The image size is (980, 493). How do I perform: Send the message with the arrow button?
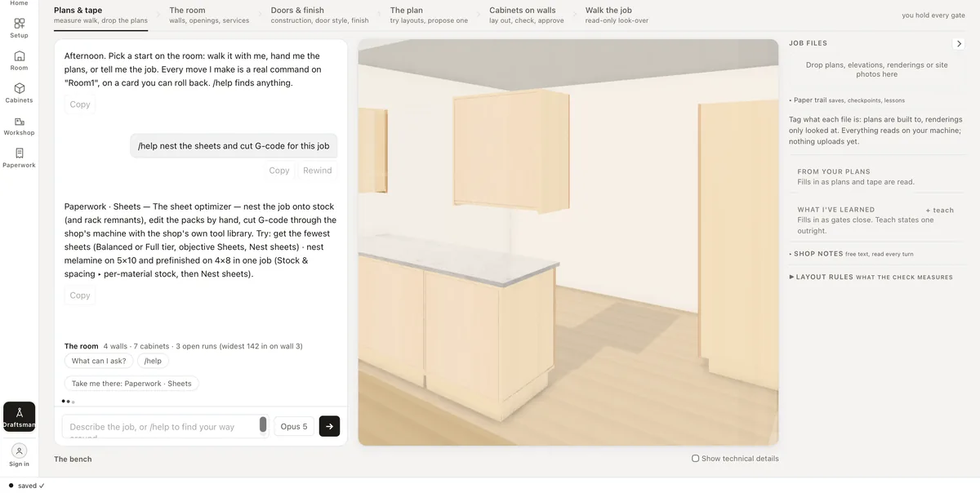click(x=329, y=426)
